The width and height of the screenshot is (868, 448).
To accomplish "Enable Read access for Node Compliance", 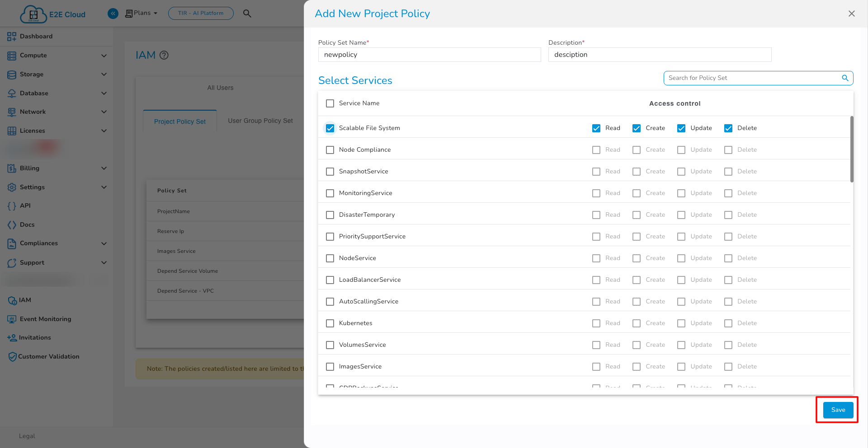I will pyautogui.click(x=596, y=150).
